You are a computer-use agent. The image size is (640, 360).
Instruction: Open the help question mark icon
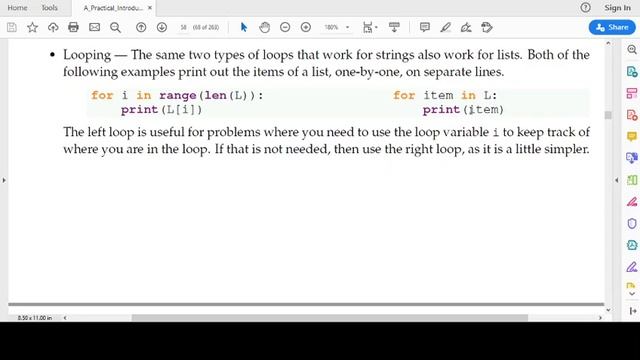tap(585, 7)
